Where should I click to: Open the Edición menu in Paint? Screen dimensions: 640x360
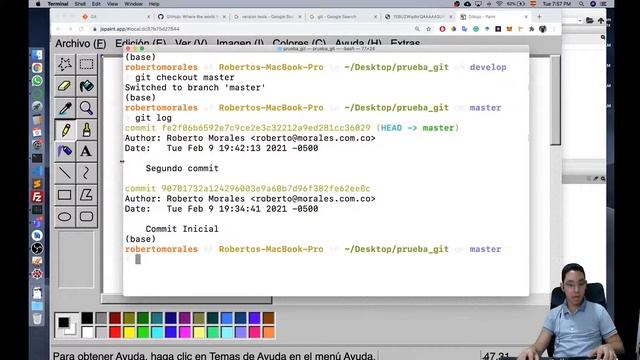click(x=140, y=43)
